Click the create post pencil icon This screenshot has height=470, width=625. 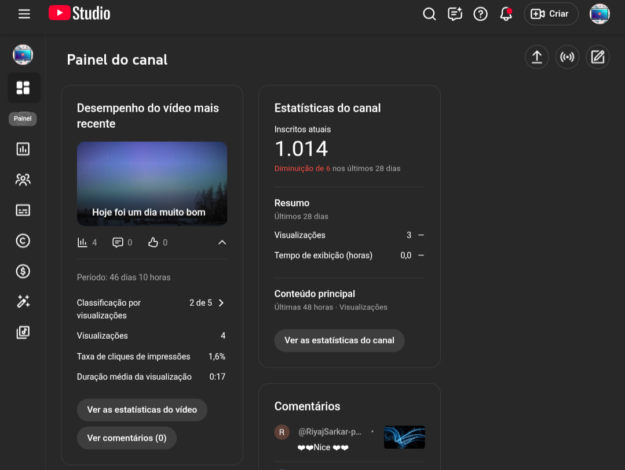[597, 57]
